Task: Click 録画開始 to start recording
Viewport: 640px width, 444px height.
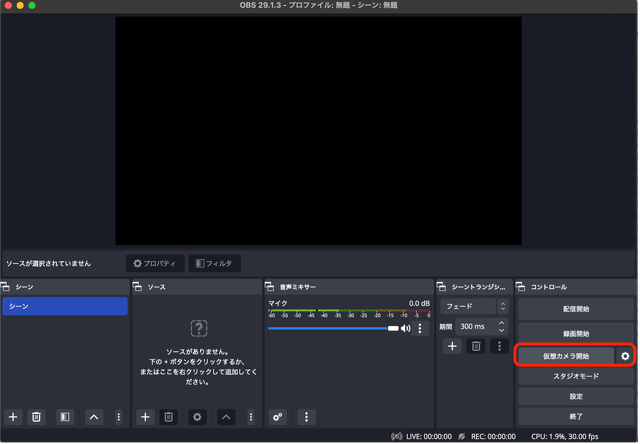Action: pyautogui.click(x=576, y=333)
